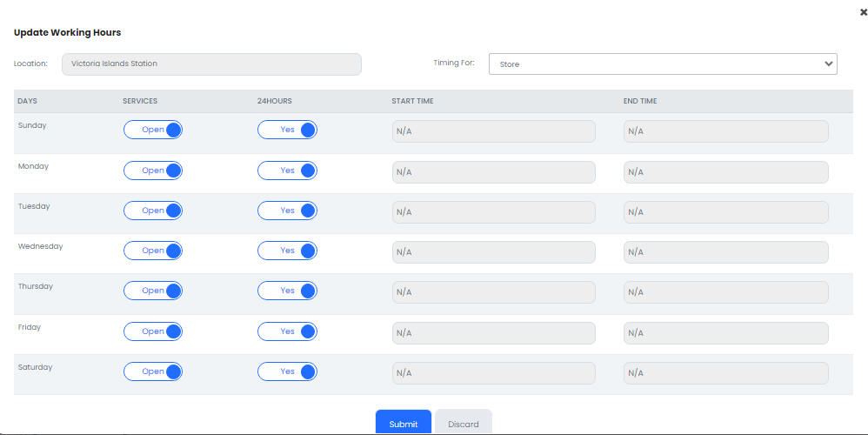868x435 pixels.
Task: Click Tuesday start time field
Action: coord(494,212)
